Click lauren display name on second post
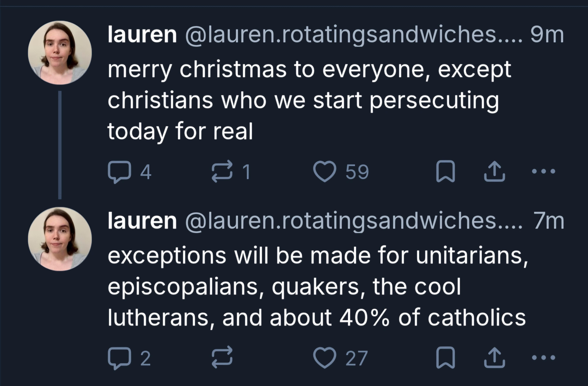Viewport: 588px width, 386px height. tap(142, 221)
